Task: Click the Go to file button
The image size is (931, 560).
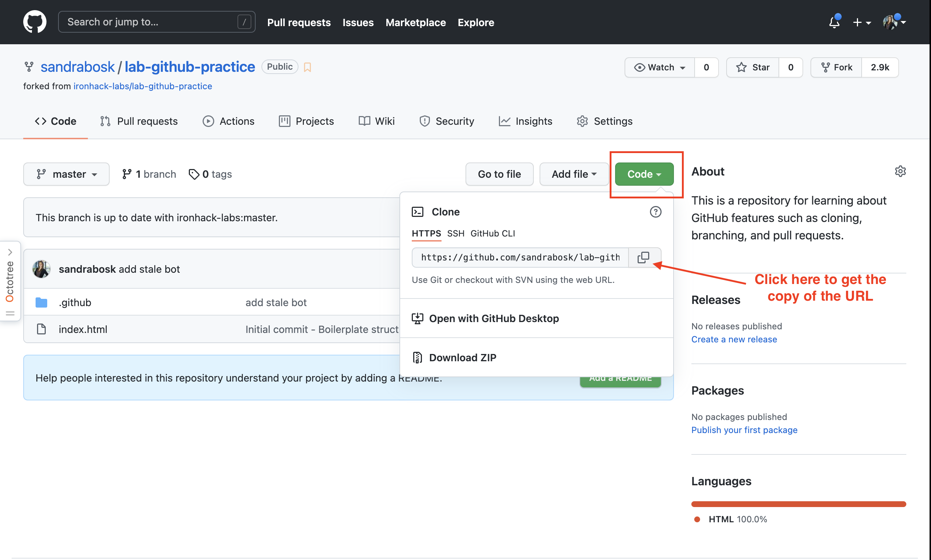Action: click(499, 174)
